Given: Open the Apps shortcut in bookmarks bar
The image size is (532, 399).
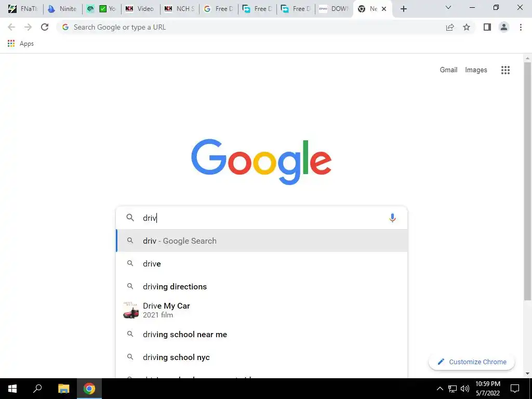Looking at the screenshot, I should tap(21, 44).
